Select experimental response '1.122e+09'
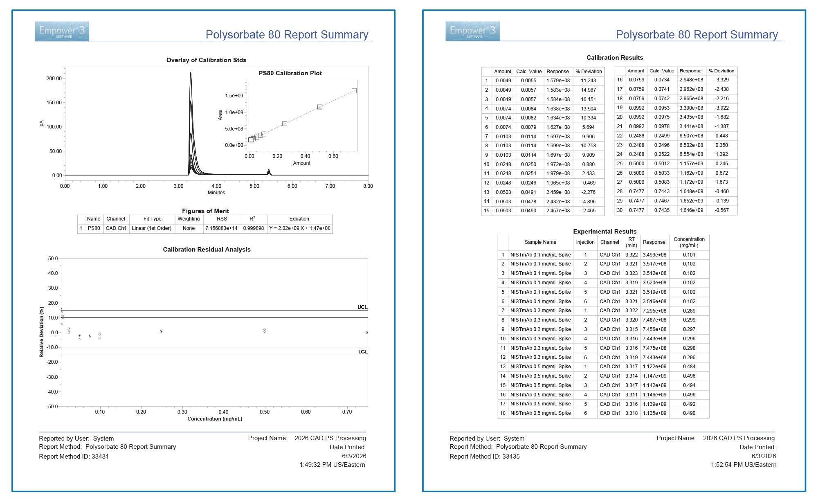The width and height of the screenshot is (818, 504). coord(654,367)
